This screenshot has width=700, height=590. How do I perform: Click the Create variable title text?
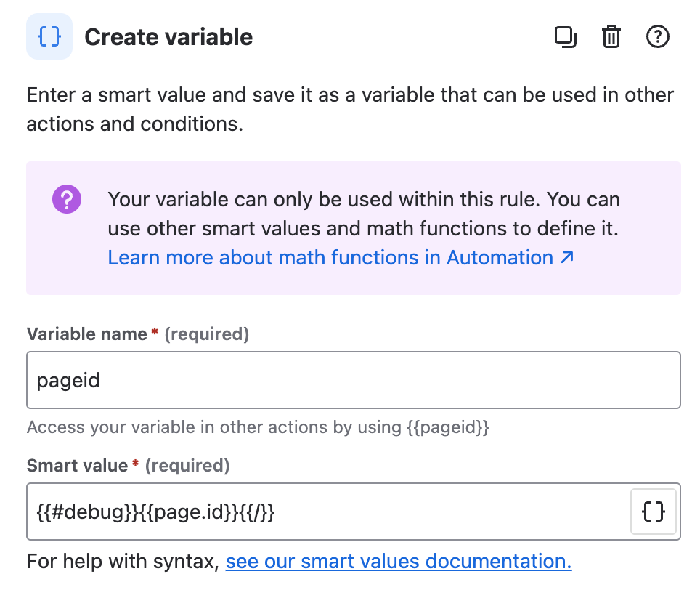point(169,36)
